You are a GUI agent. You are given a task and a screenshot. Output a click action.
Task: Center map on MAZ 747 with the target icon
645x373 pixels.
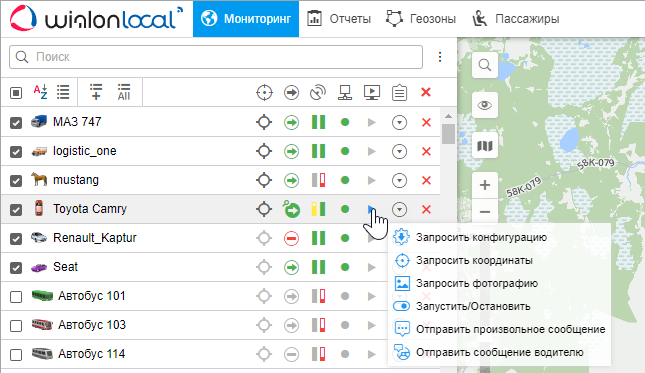264,122
